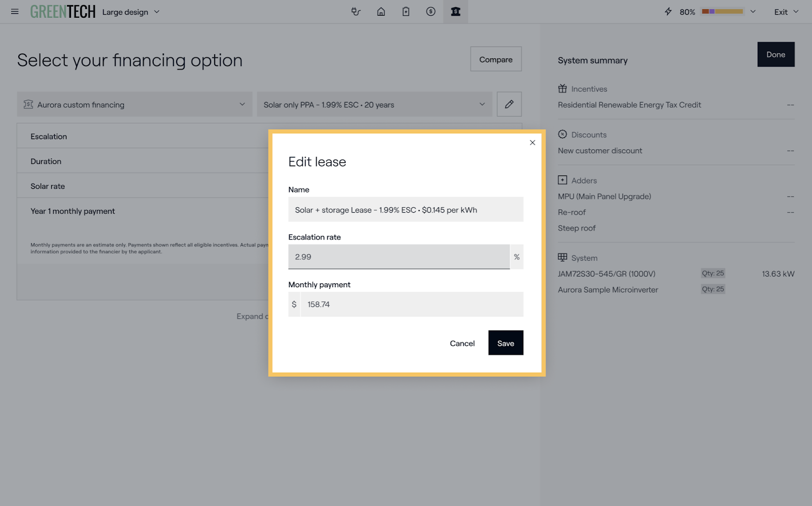Click the pencil edit financing icon
The width and height of the screenshot is (812, 506).
click(509, 105)
